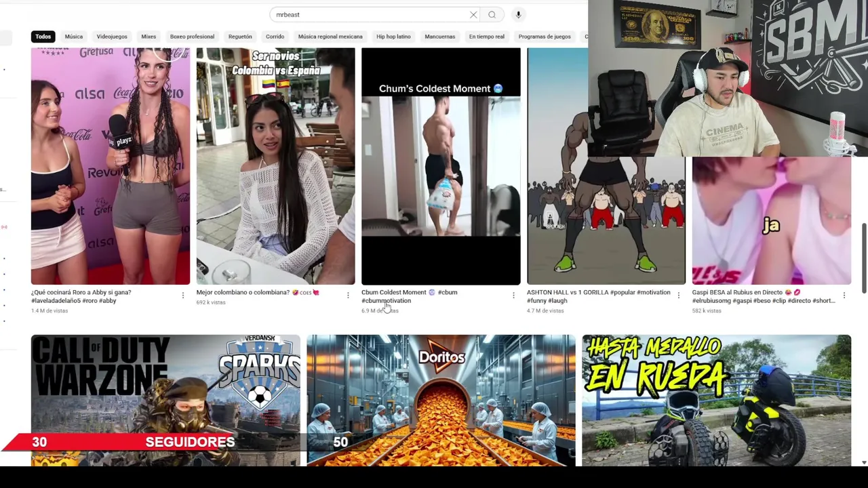The width and height of the screenshot is (868, 488).
Task: Open Chum's Coldest Moment short thumbnail
Action: (x=441, y=166)
